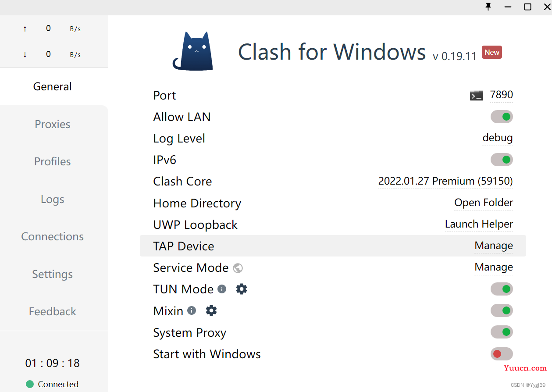This screenshot has height=392, width=552.
Task: Click the TUN Mode info icon
Action: click(x=222, y=289)
